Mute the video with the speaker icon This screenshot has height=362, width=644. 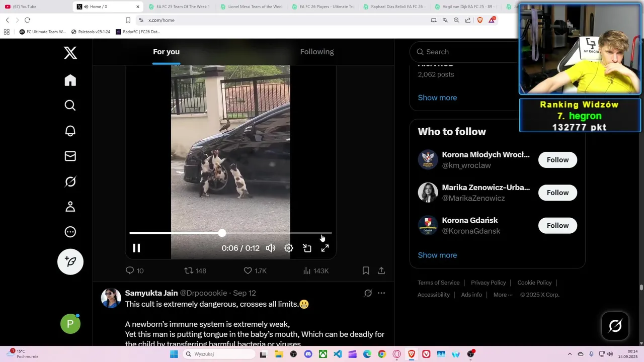point(271,248)
